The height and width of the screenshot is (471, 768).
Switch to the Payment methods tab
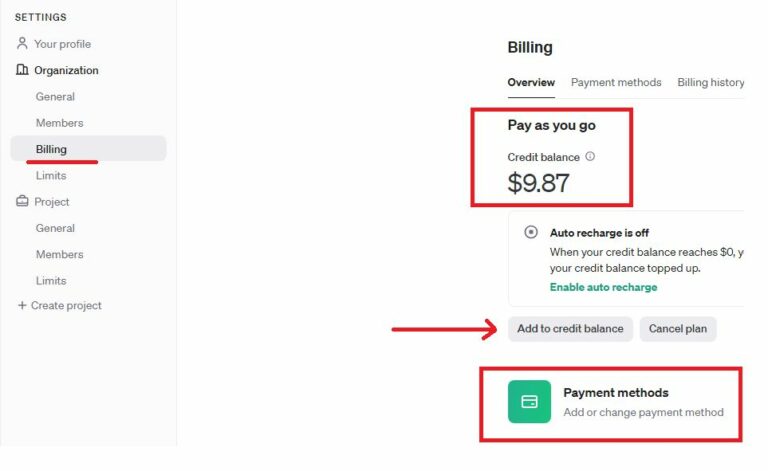[616, 82]
